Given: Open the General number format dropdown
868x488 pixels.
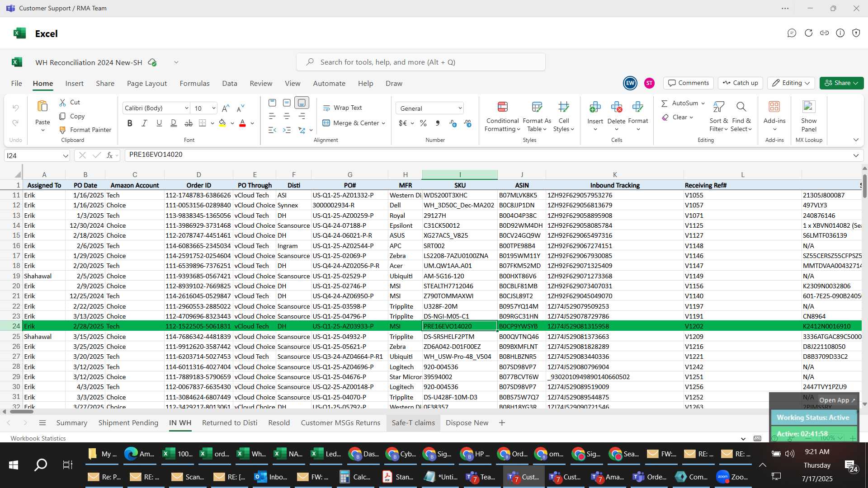Looking at the screenshot, I should click(460, 108).
